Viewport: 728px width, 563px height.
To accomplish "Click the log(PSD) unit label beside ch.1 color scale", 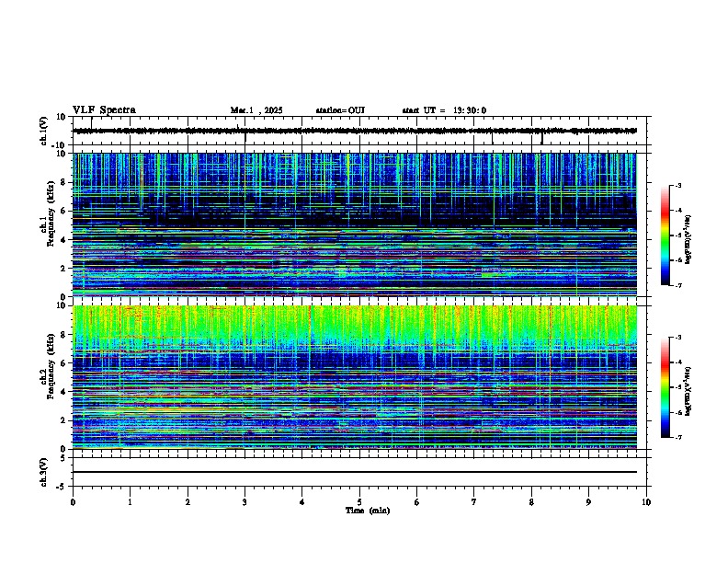I will click(688, 239).
